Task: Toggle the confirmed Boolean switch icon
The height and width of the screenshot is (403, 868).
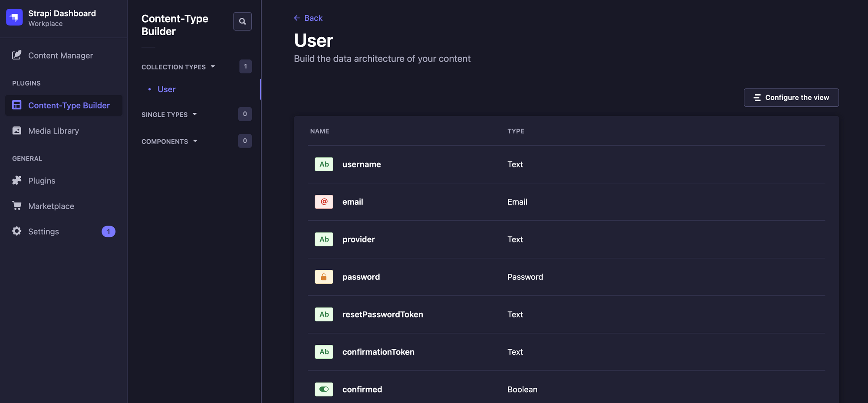Action: click(323, 389)
